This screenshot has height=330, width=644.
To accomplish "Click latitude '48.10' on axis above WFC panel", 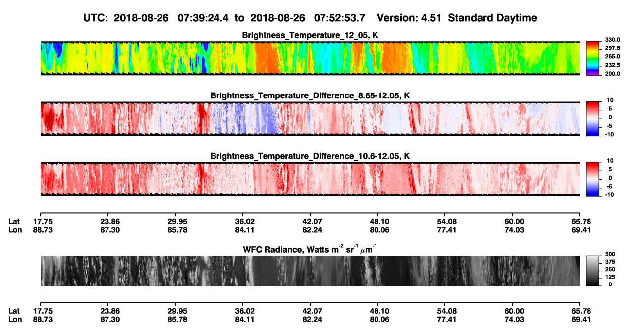I will tap(377, 221).
